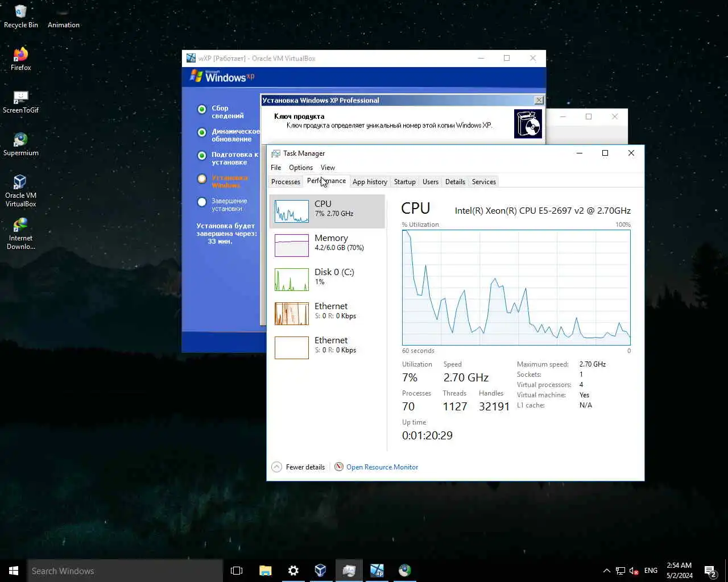
Task: Select the Firefox desktop icon
Action: click(x=20, y=59)
